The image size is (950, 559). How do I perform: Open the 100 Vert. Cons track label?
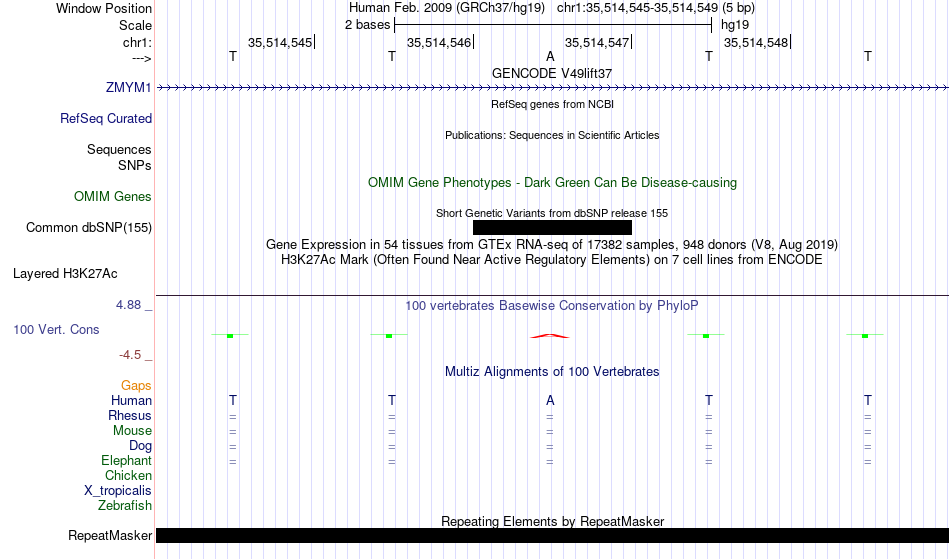pyautogui.click(x=56, y=329)
